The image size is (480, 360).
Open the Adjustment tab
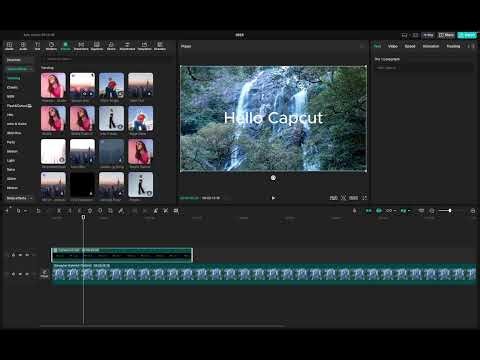127,46
